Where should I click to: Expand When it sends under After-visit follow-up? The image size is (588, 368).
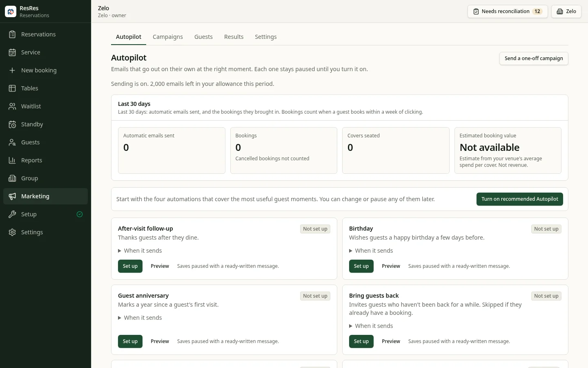[140, 251]
